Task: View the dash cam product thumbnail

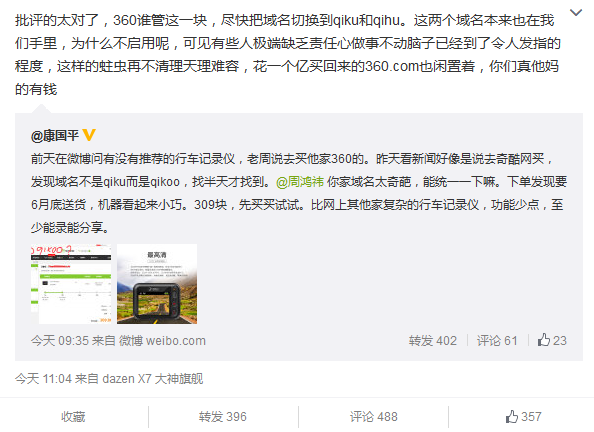Action: [157, 284]
